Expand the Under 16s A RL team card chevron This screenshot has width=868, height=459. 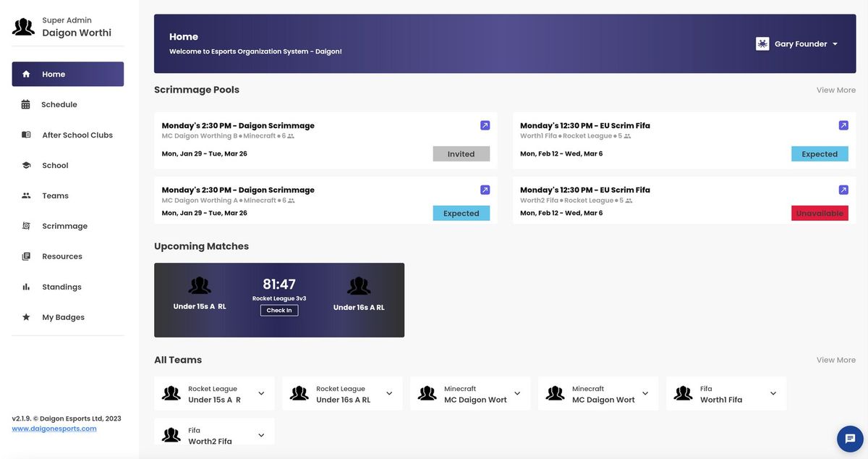[x=389, y=394]
